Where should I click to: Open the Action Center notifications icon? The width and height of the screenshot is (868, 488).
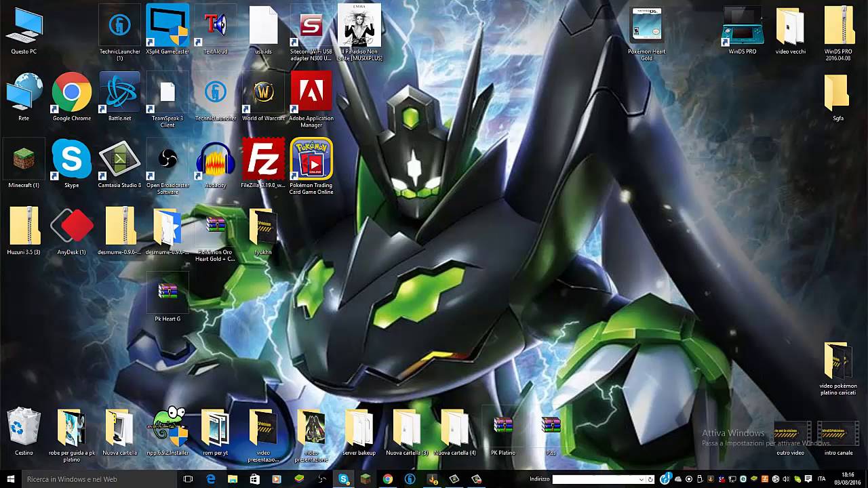tap(808, 479)
